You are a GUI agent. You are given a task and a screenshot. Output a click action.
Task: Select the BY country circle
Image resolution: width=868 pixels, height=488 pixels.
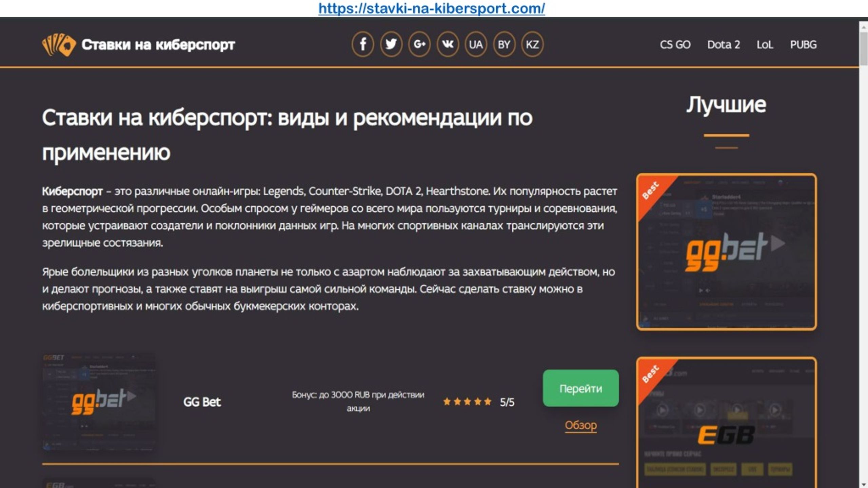pyautogui.click(x=504, y=44)
